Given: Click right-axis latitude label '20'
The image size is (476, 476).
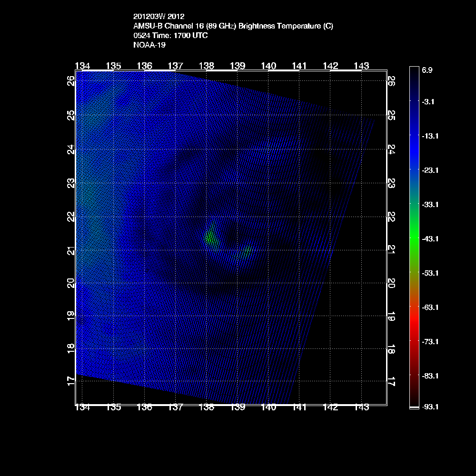Looking at the screenshot, I should (x=392, y=283).
